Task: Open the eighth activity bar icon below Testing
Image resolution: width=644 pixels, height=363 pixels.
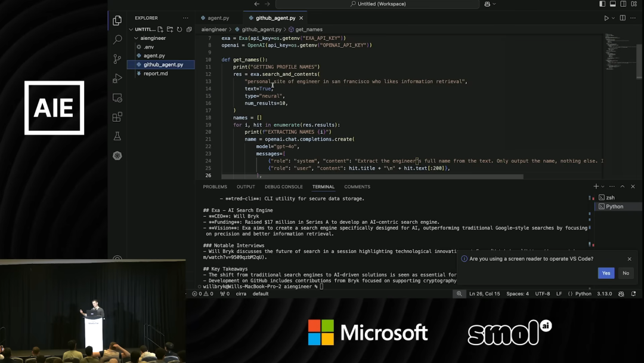Action: (117, 155)
